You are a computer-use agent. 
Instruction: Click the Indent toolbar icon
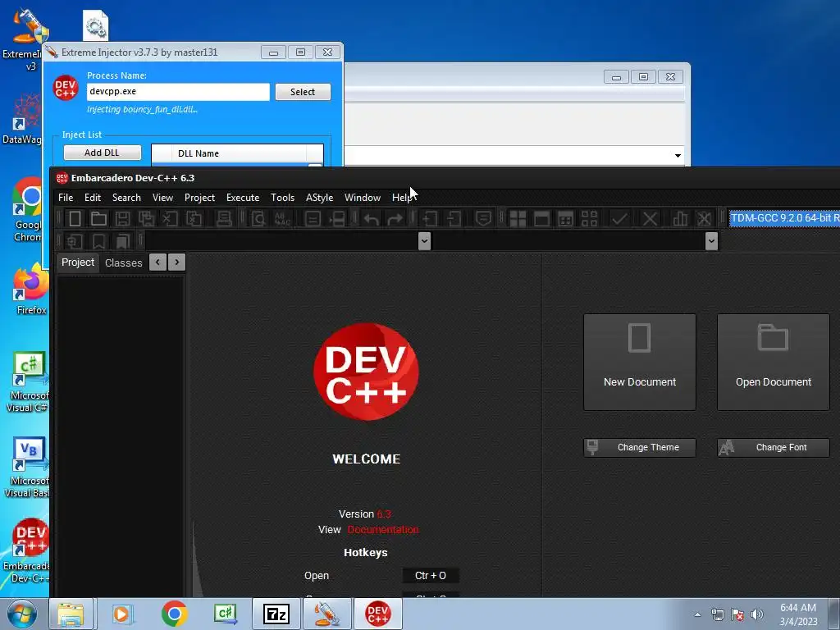(x=430, y=218)
